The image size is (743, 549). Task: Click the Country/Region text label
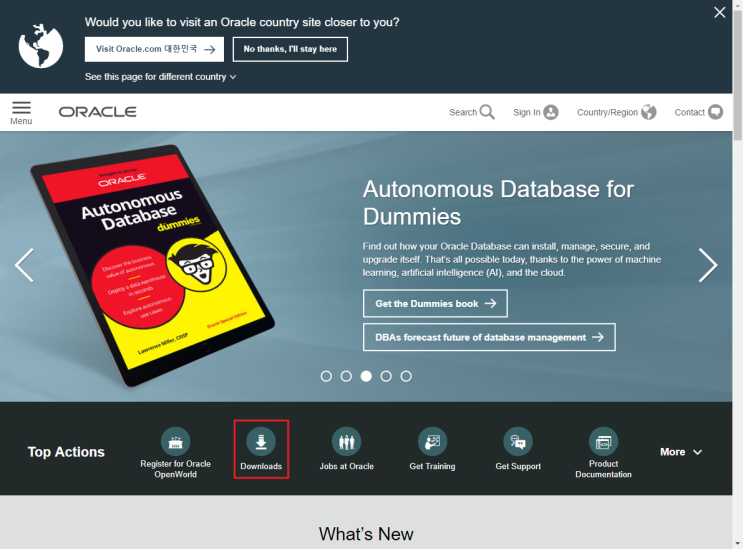click(x=607, y=112)
